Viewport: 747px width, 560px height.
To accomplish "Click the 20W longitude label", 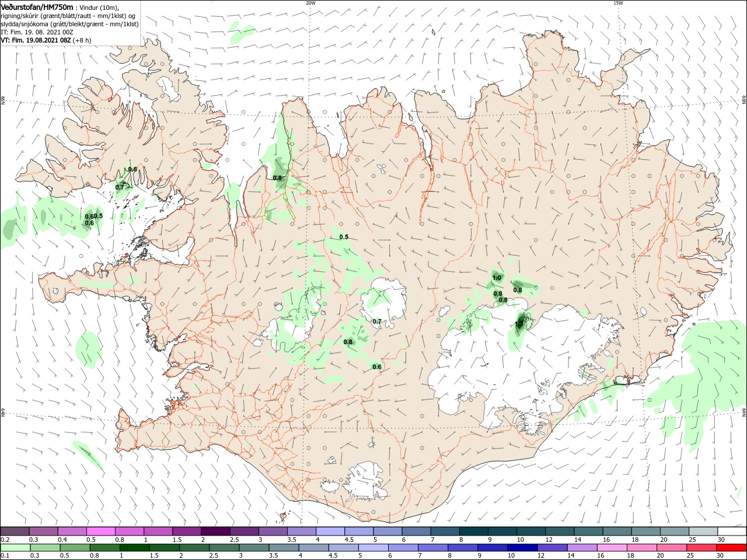I will click(x=310, y=3).
